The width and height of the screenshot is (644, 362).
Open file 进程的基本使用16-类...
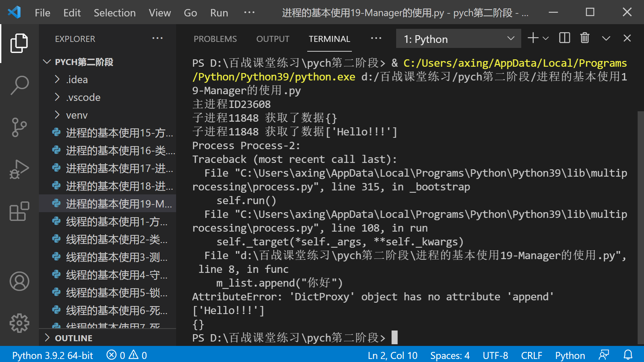click(x=108, y=150)
